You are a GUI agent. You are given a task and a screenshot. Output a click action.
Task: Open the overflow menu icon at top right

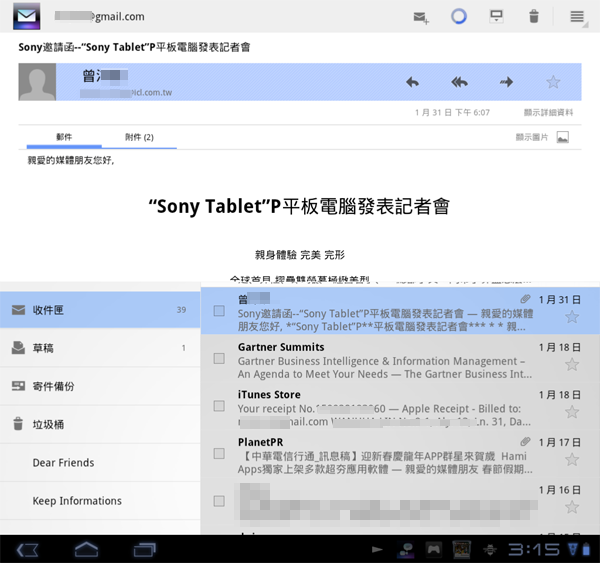[x=577, y=16]
